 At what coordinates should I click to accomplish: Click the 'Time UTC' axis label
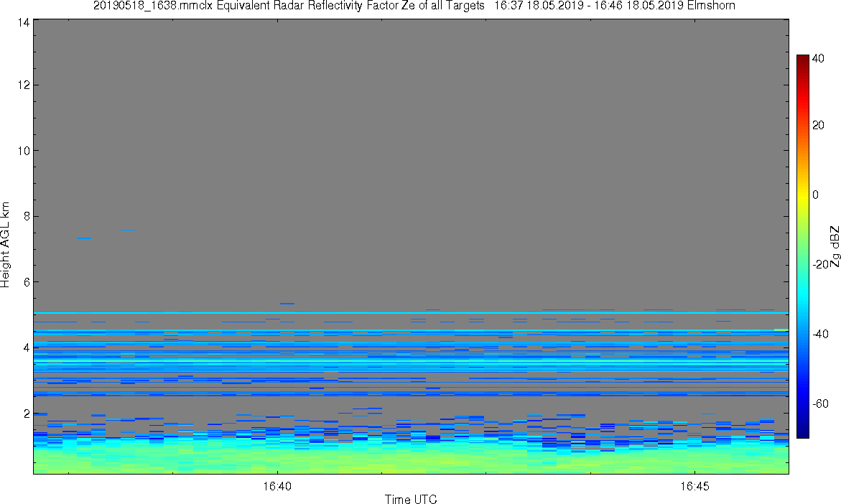pyautogui.click(x=411, y=499)
